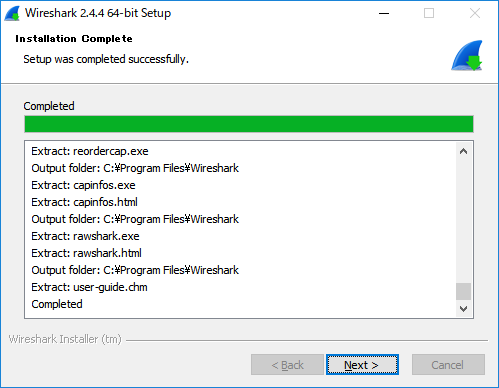499x388 pixels.
Task: Minimize the Wireshark Setup window
Action: [384, 14]
